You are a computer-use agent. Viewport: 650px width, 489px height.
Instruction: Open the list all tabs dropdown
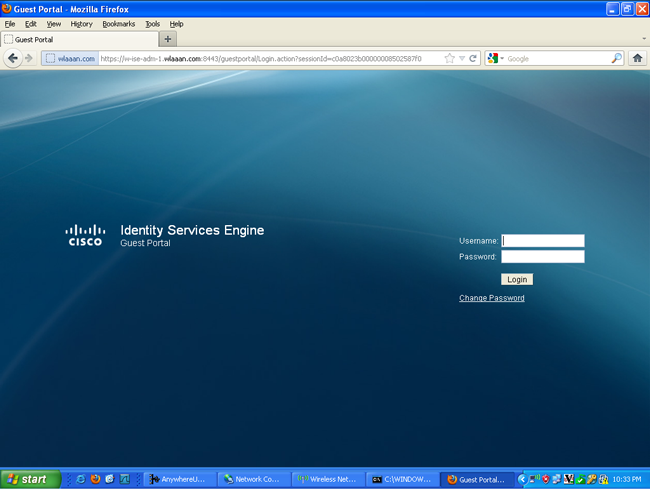click(644, 39)
